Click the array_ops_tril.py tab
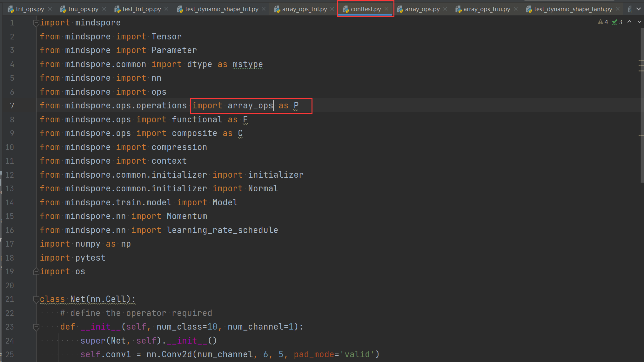 [x=304, y=9]
